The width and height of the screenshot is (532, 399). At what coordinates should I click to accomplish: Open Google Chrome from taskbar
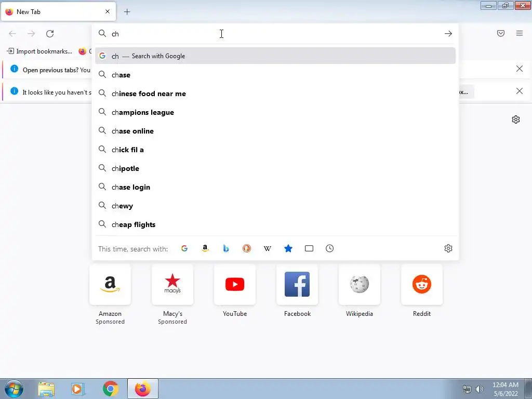[110, 389]
